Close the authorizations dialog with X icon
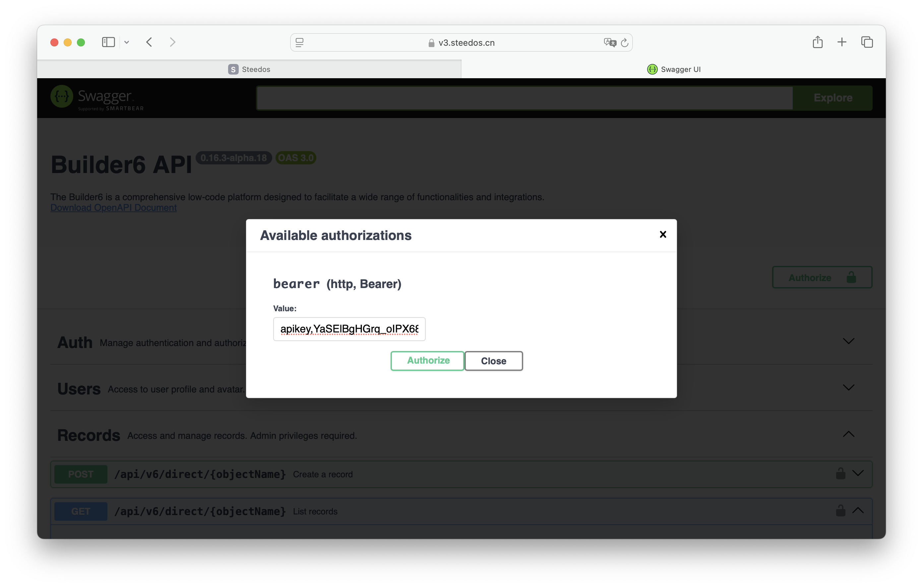The image size is (923, 588). click(663, 234)
